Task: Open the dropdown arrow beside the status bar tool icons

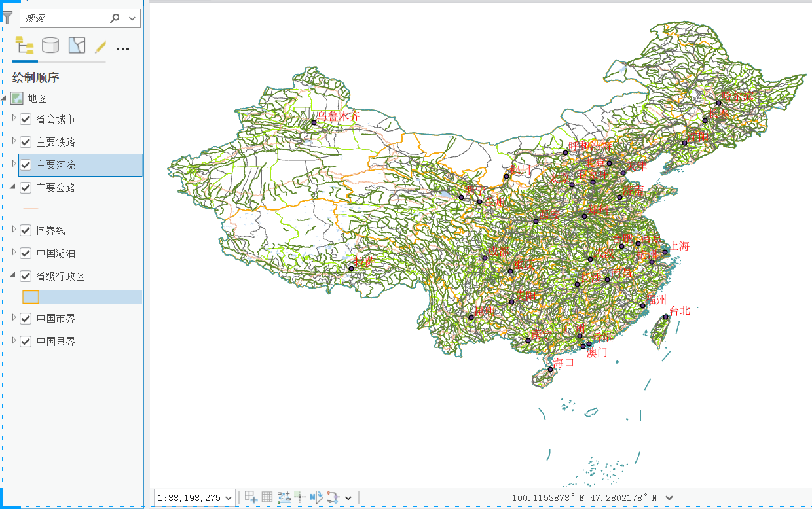Action: 348,498
